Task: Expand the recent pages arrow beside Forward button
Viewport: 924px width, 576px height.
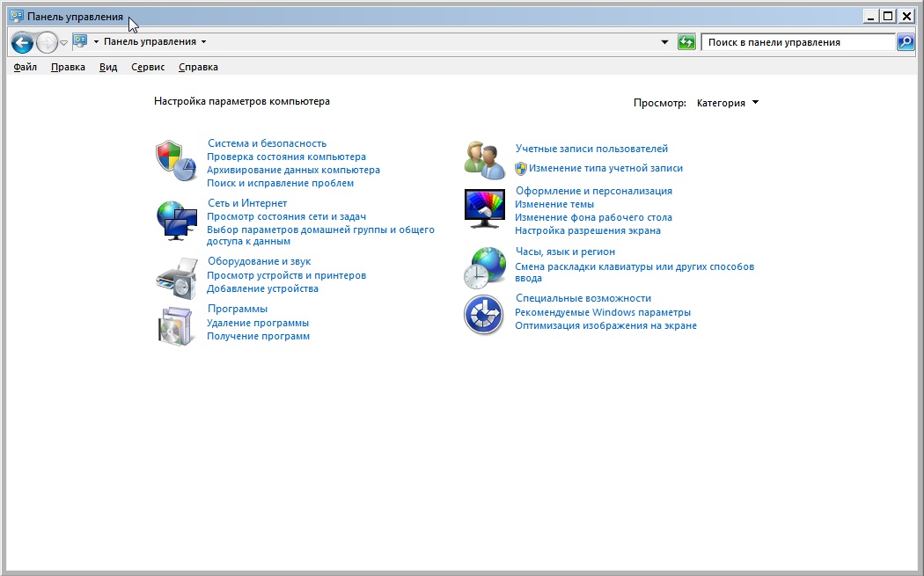Action: click(x=63, y=42)
